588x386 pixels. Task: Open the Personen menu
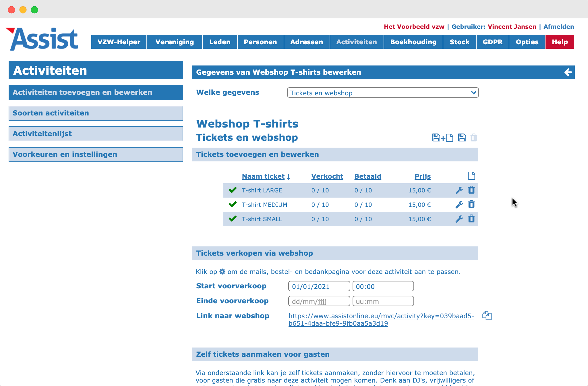pos(260,42)
